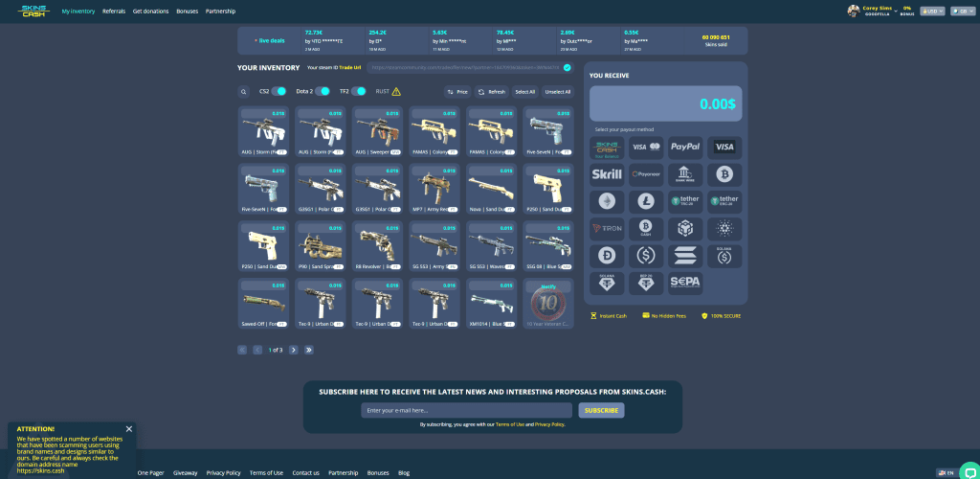Choose Tether ERC-20 payout
This screenshot has width=980, height=479.
click(x=724, y=201)
